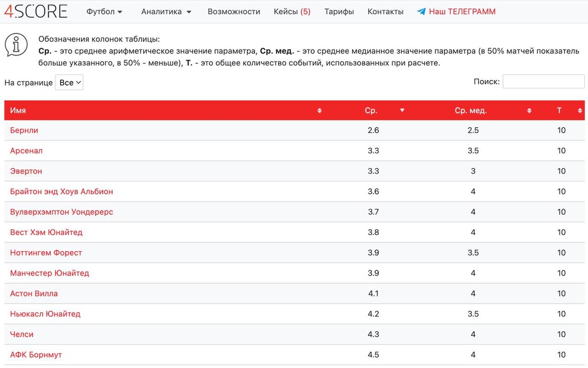The image size is (588, 368).
Task: Expand the Футбол dropdown menu
Action: pos(104,11)
